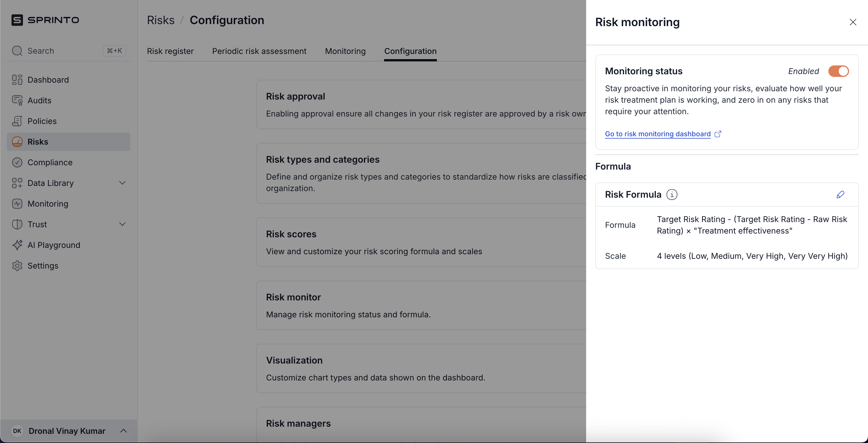Viewport: 868px width, 443px height.
Task: Open the Audits sidebar item
Action: pyautogui.click(x=39, y=100)
